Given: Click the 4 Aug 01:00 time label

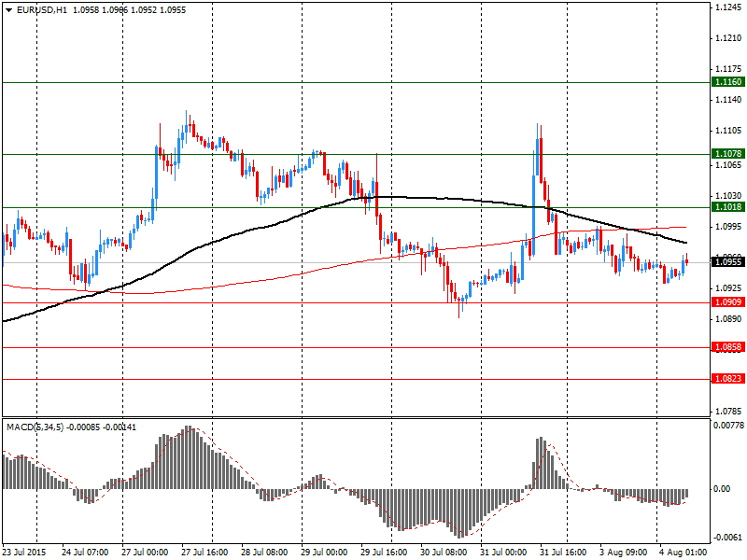Looking at the screenshot, I should 684,553.
